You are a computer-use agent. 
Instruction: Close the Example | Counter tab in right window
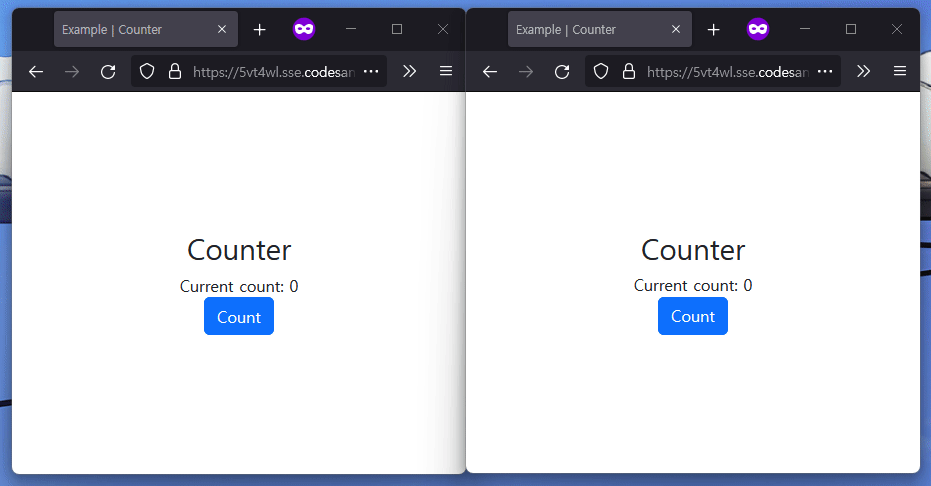[676, 29]
